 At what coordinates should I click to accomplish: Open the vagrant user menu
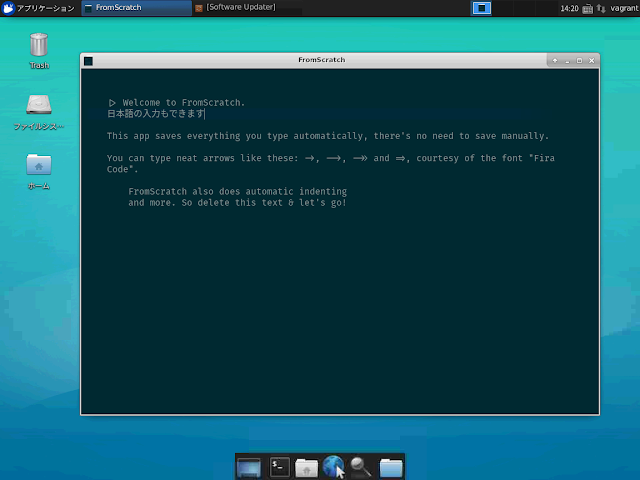tap(624, 8)
